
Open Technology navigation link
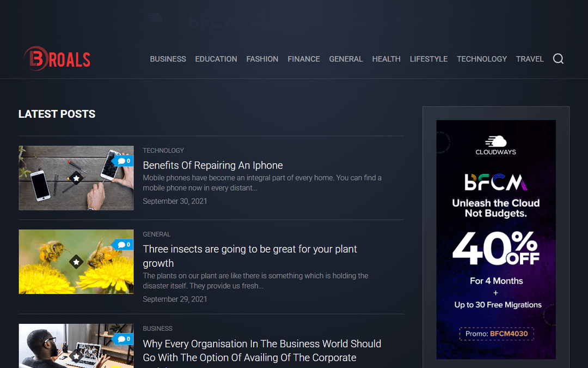click(482, 59)
